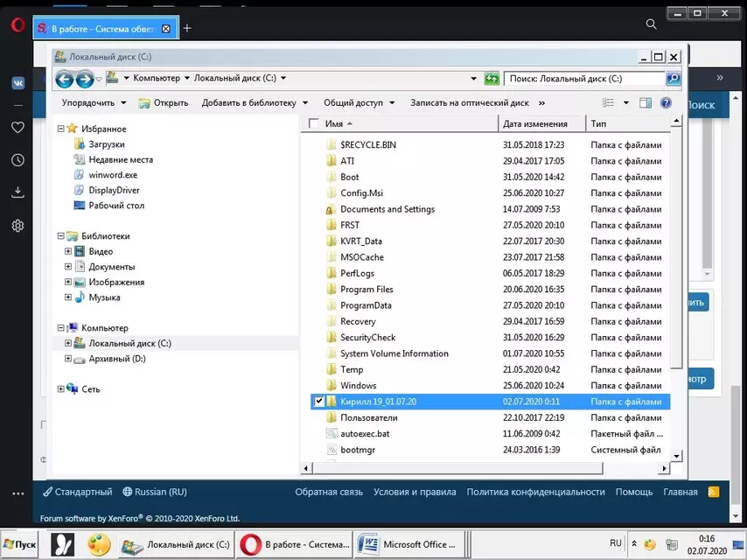Select Рабочий стол in favorites

click(116, 206)
